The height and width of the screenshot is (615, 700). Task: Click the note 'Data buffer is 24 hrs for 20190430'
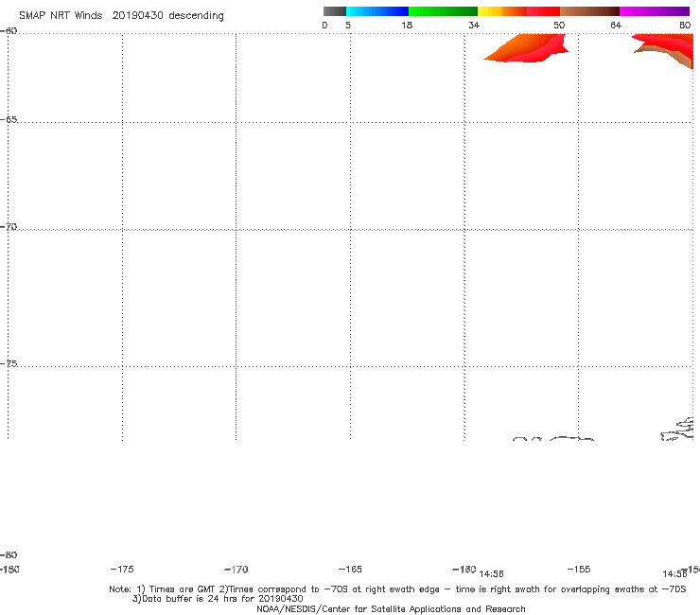[x=222, y=599]
